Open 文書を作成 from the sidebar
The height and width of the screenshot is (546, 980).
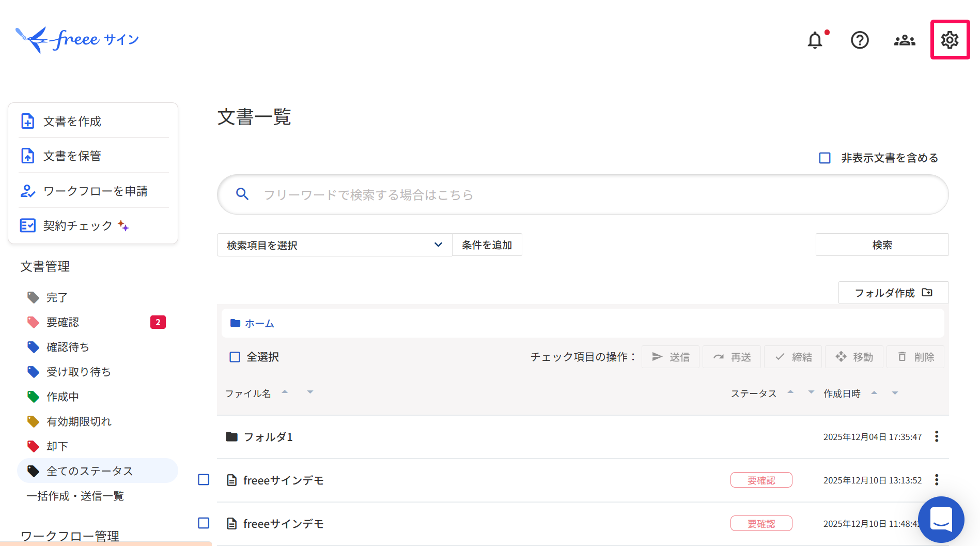click(72, 122)
